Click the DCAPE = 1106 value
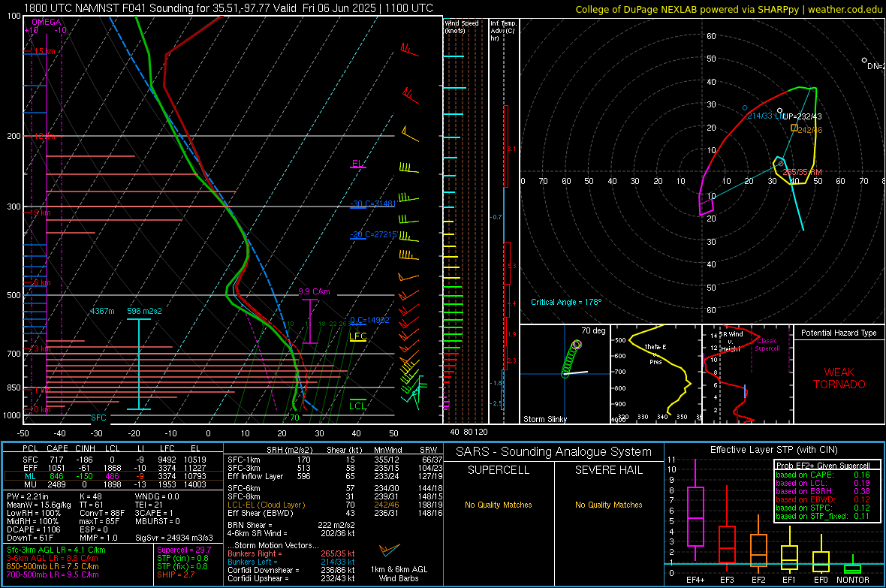 (x=33, y=529)
